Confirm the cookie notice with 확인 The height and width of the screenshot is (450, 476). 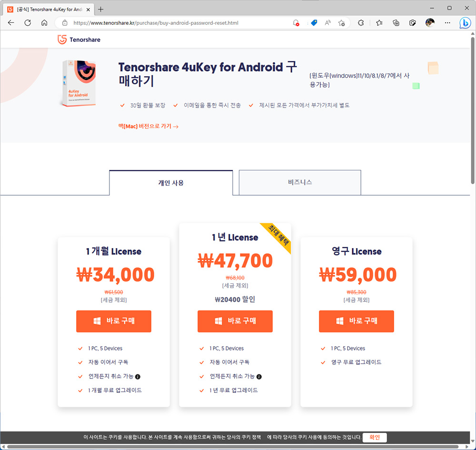point(375,437)
